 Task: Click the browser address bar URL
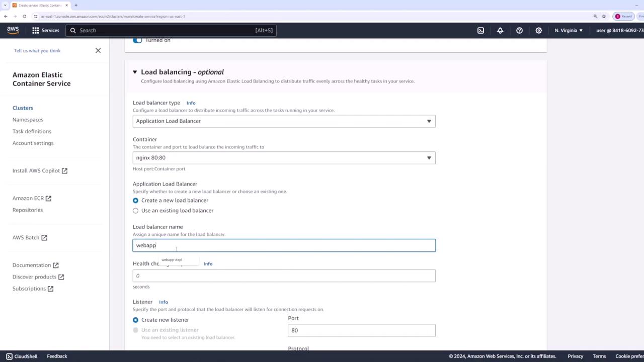113,16
